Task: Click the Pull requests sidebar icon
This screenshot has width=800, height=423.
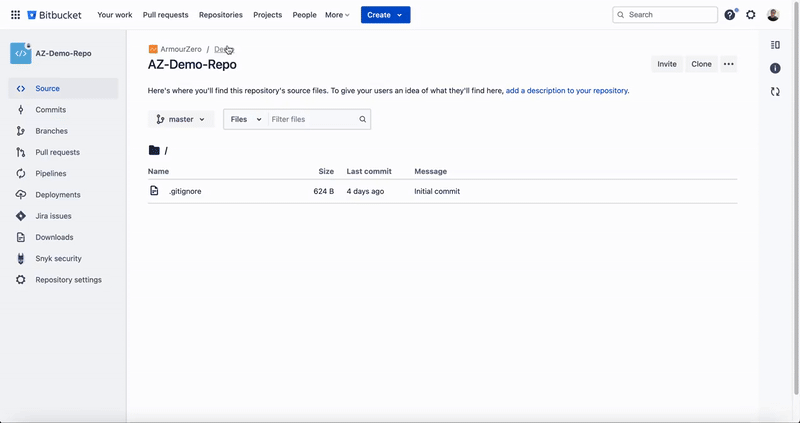Action: [20, 152]
